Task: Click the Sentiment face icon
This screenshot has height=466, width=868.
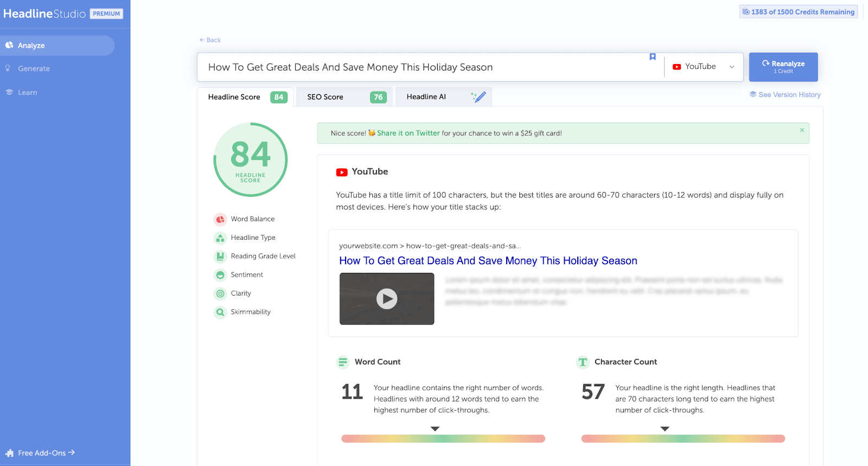Action: [x=220, y=275]
